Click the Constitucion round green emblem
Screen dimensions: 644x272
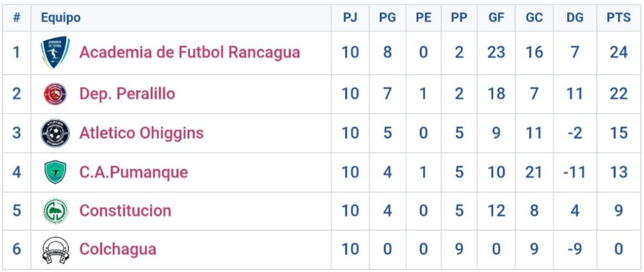[55, 210]
